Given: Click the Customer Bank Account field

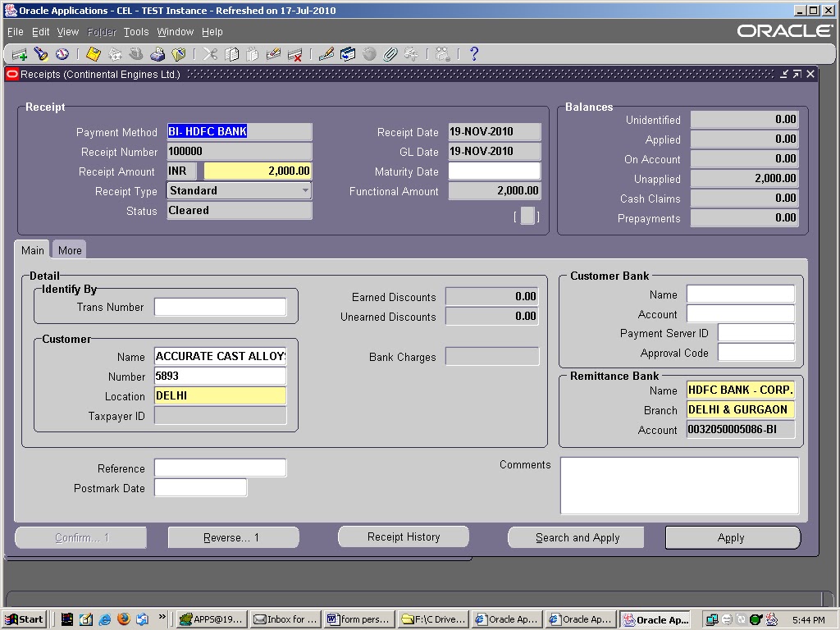Looking at the screenshot, I should 741,314.
